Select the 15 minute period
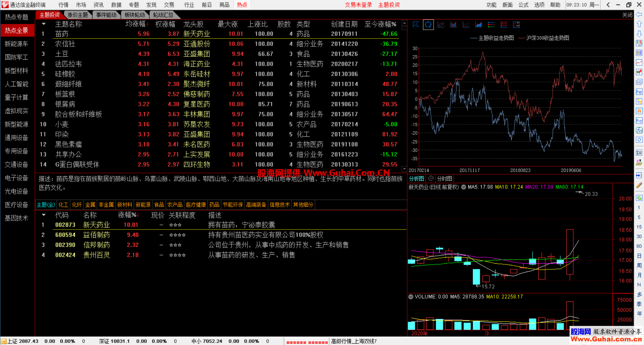 [x=639, y=227]
